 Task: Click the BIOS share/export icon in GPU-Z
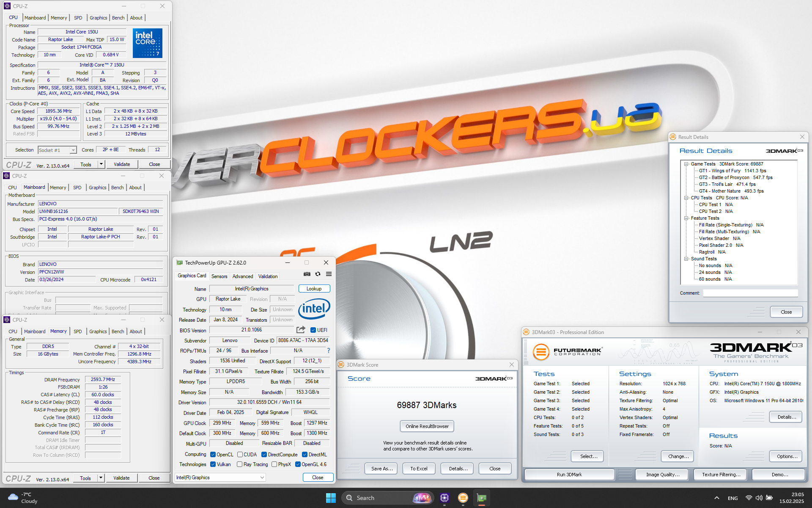[x=301, y=330]
